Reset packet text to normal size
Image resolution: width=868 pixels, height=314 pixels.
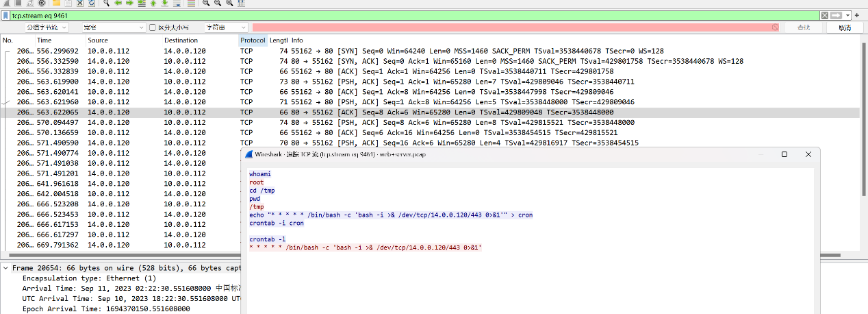point(229,3)
